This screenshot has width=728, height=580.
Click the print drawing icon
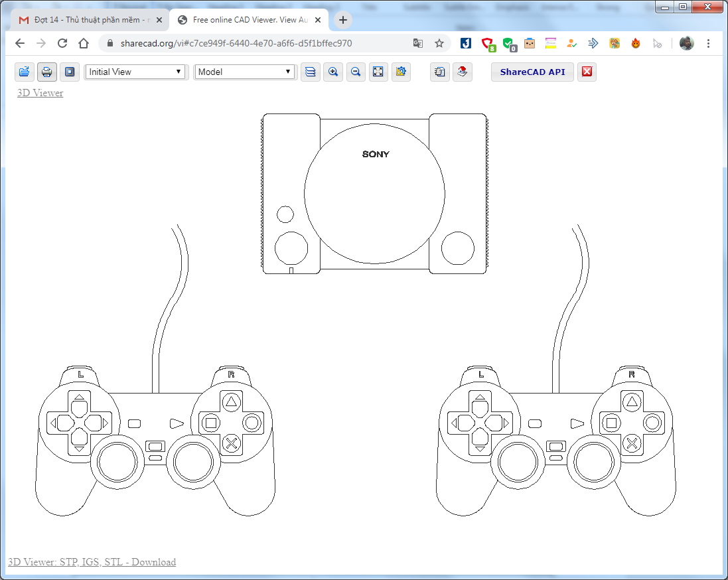tap(47, 72)
